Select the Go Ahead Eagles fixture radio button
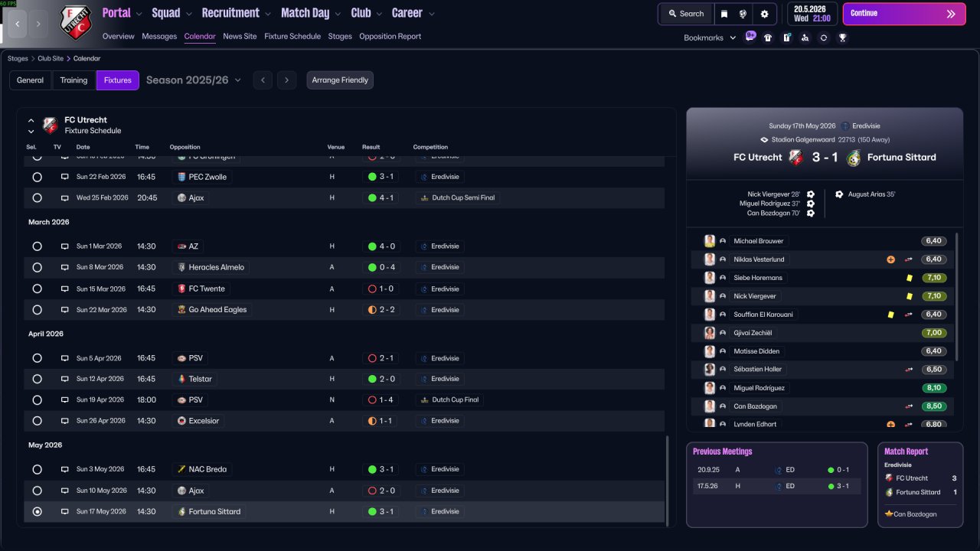This screenshot has height=551, width=980. tap(37, 310)
